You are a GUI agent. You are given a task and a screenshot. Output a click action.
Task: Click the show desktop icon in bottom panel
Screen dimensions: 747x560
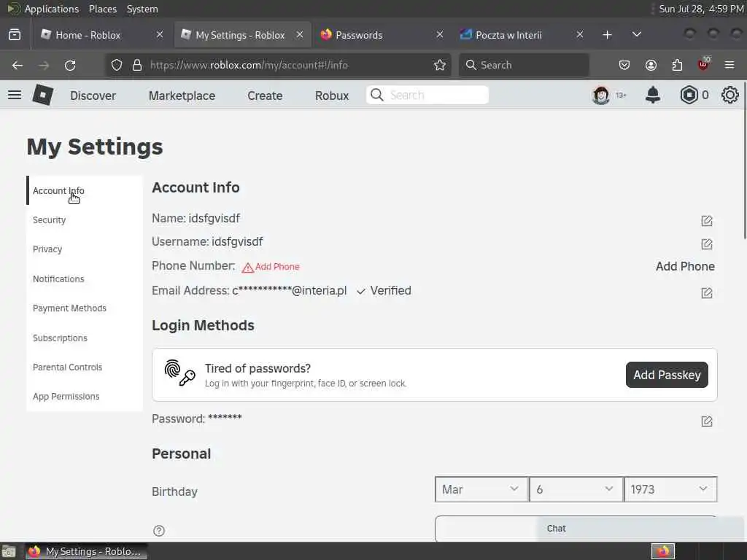pyautogui.click(x=9, y=551)
